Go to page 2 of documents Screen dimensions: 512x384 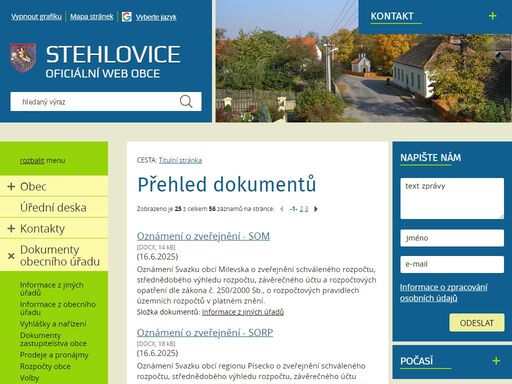tap(301, 209)
